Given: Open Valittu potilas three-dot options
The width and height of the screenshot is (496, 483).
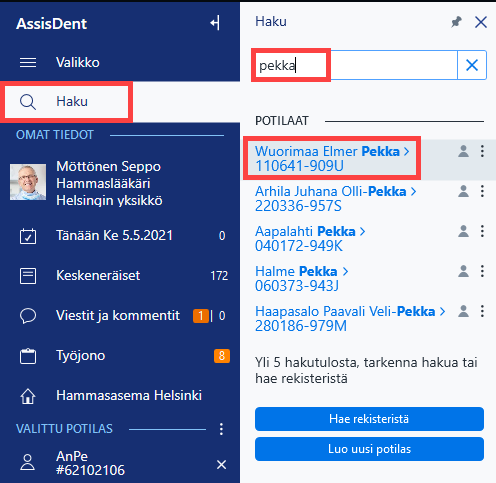Looking at the screenshot, I should click(221, 429).
